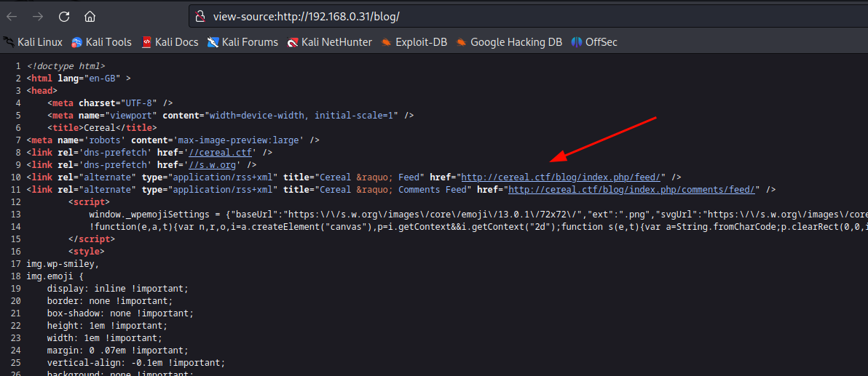Open the Google Hacking DB bookmark
This screenshot has height=376, width=868.
click(x=509, y=42)
